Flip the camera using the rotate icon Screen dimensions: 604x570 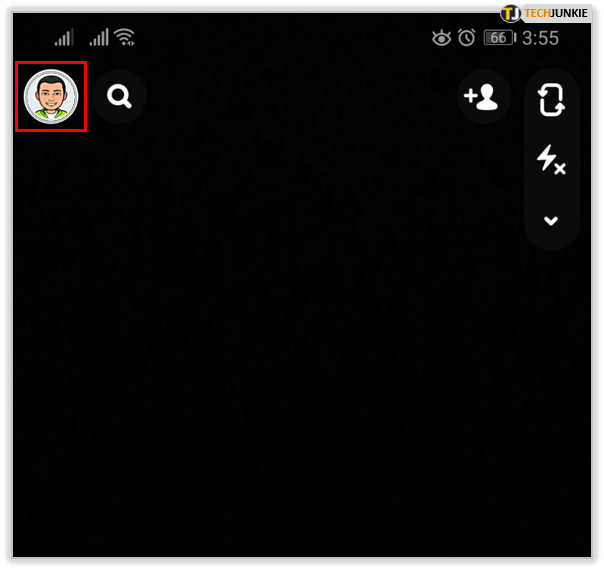click(551, 100)
